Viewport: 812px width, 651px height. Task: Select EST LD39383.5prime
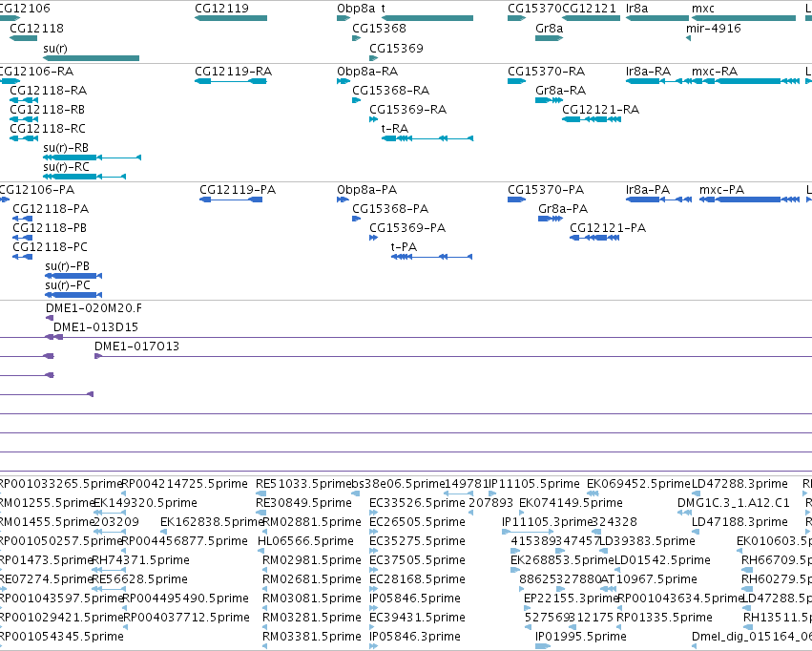click(647, 541)
